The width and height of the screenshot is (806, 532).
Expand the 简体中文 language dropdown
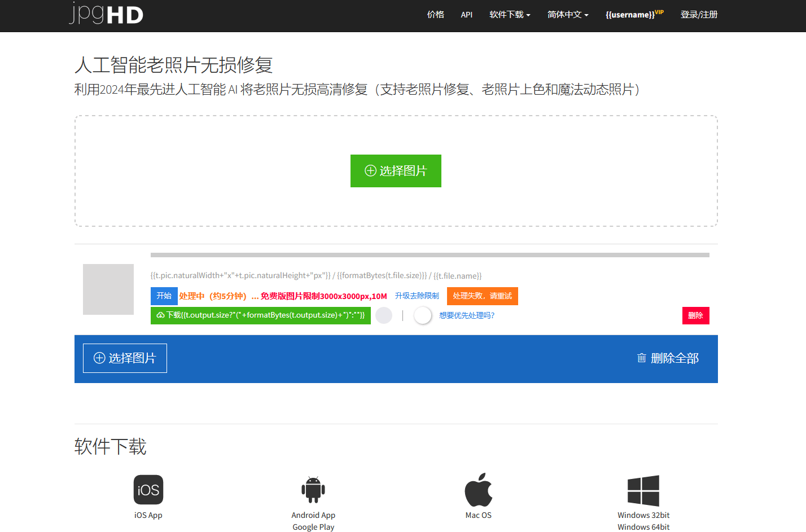568,15
